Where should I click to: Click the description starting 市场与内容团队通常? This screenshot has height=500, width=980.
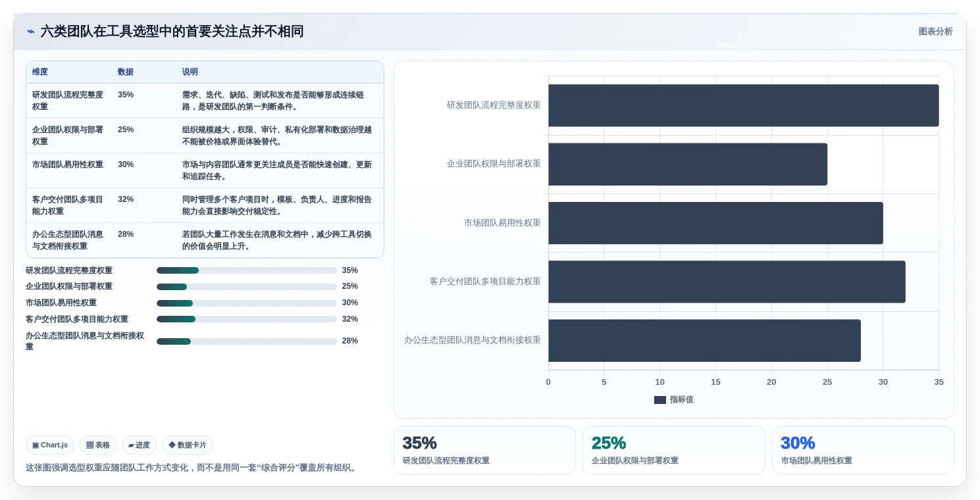[x=277, y=170]
